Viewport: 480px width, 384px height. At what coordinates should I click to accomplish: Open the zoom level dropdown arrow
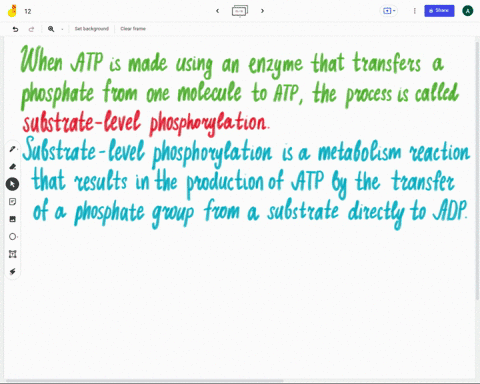[x=62, y=29]
